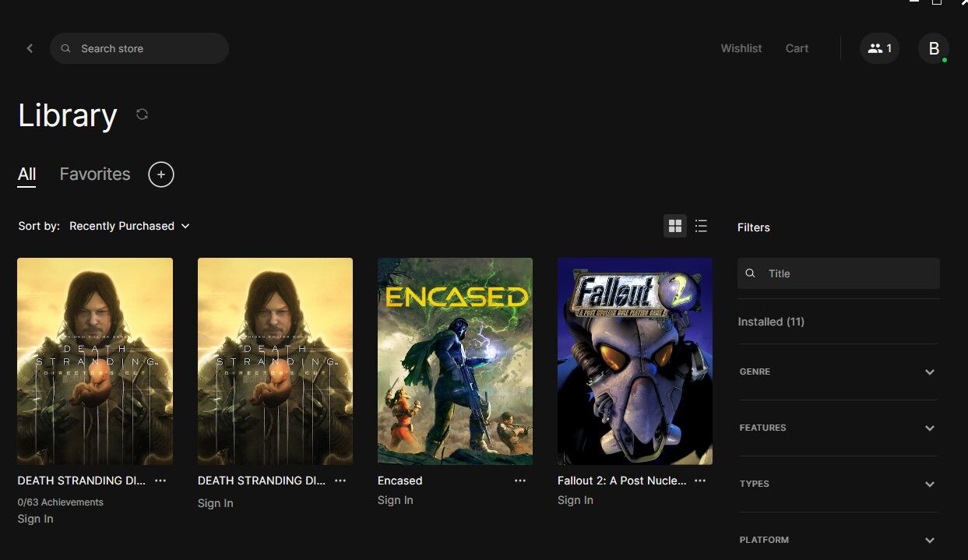Open options for Death Stranding with achievements
This screenshot has width=968, height=560.
click(x=160, y=481)
